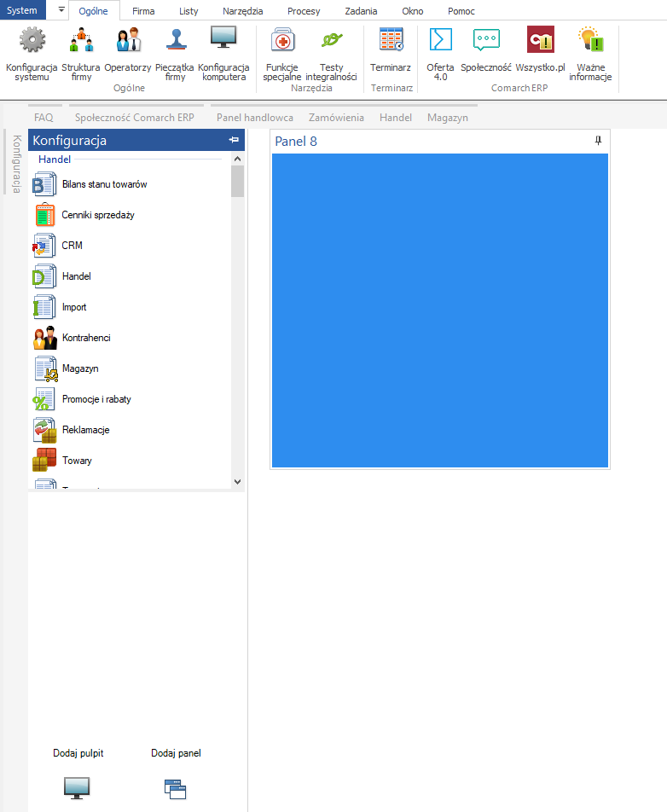Open quick access toolbar dropdown arrow
The image size is (667, 812).
click(x=61, y=9)
